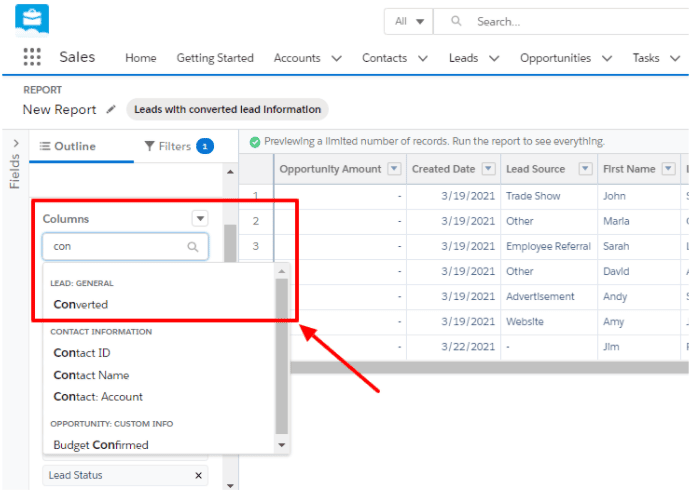
Task: Open Leads navigation dropdown chevron
Action: [x=494, y=58]
